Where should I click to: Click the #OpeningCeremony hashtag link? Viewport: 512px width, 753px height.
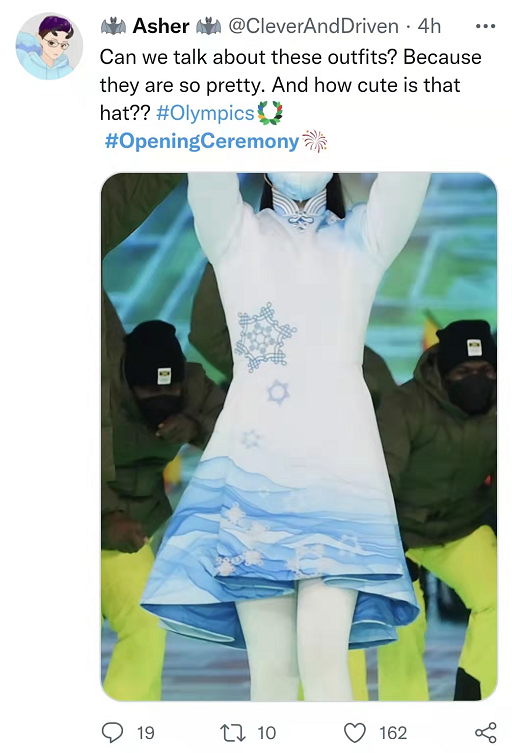pos(202,141)
